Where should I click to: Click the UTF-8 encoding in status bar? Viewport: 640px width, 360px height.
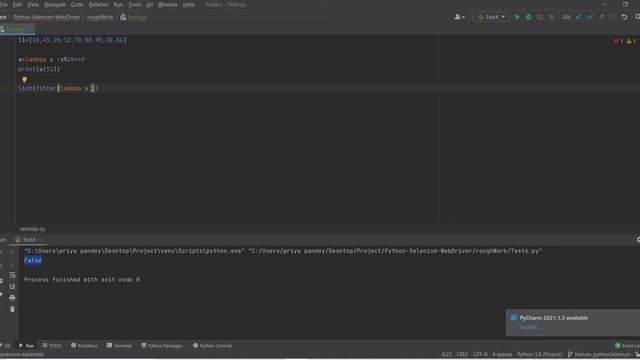click(480, 354)
